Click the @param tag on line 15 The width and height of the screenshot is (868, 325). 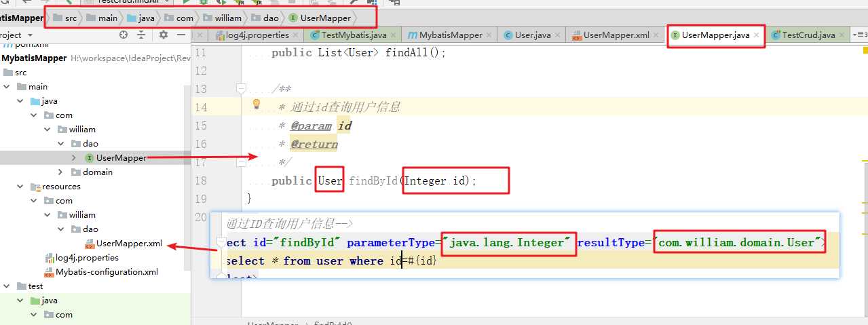point(311,126)
